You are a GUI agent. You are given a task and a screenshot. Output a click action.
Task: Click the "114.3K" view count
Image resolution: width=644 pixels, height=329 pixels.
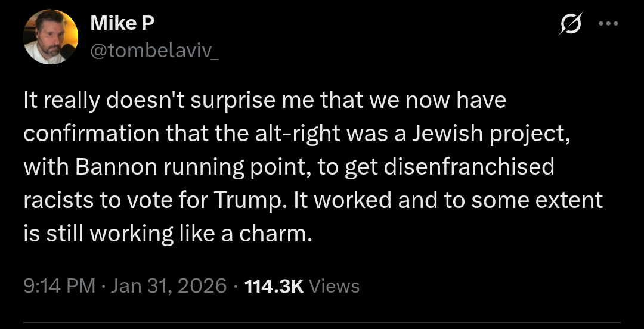point(275,286)
